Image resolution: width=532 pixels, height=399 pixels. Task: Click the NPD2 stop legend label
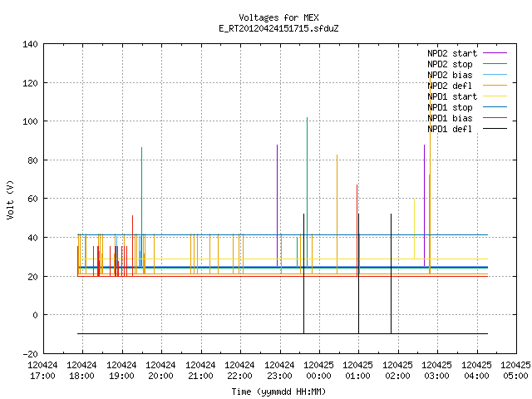[x=450, y=64]
